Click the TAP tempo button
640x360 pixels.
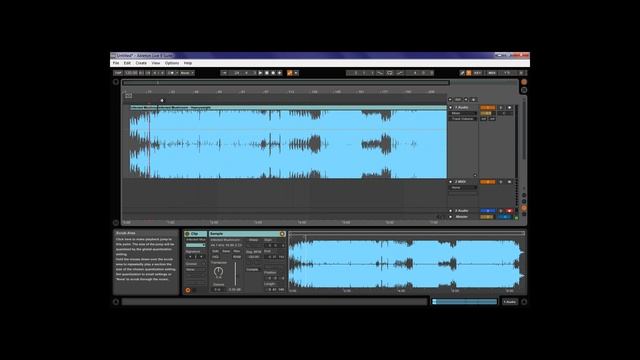(x=118, y=73)
